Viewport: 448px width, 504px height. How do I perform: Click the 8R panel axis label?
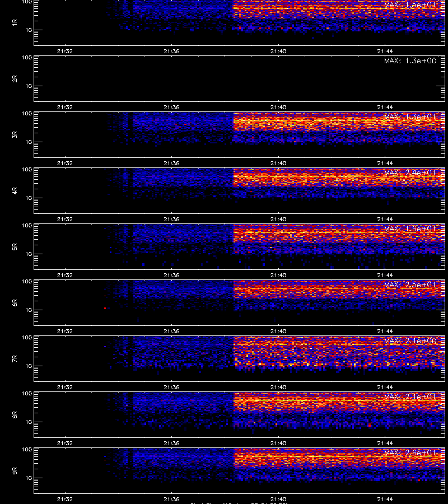[15, 414]
